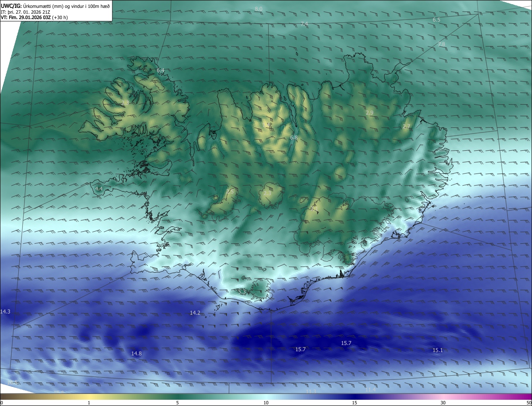
Task: Click the 6.5 value label on the map
Action: (x=436, y=20)
